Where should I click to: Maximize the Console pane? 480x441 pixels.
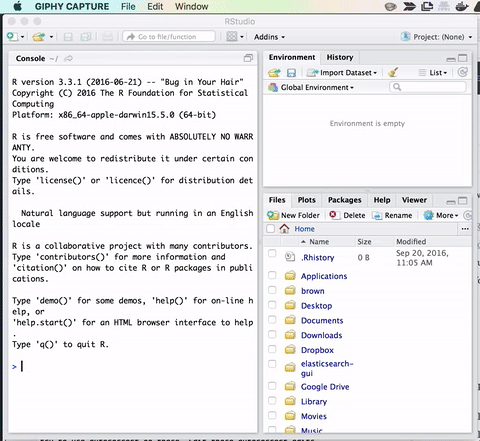pyautogui.click(x=248, y=58)
